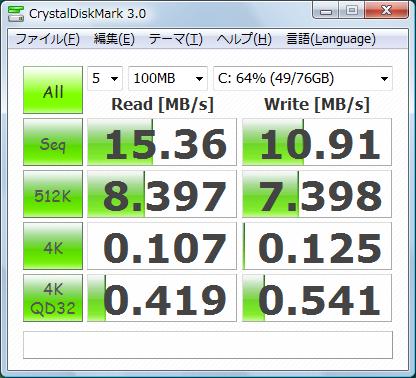This screenshot has height=378, width=416.
Task: Start the 4K benchmark test
Action: (53, 246)
